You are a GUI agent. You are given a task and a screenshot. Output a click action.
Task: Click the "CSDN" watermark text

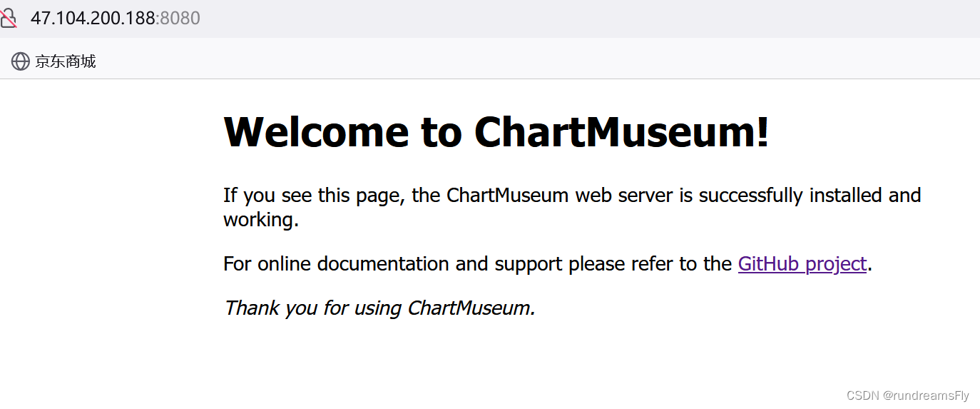[862, 395]
